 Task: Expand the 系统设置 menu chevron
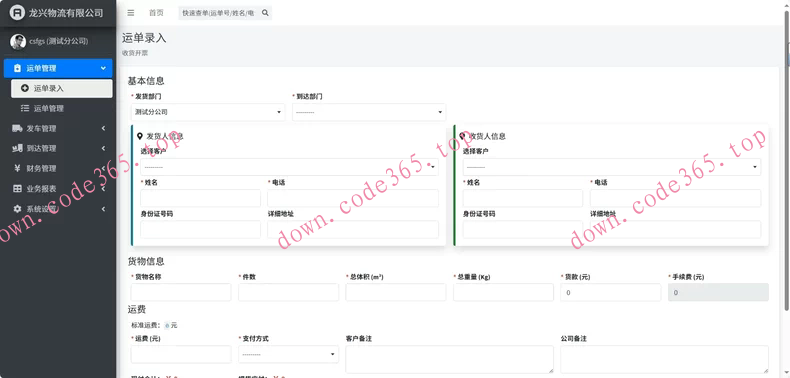[x=103, y=209]
